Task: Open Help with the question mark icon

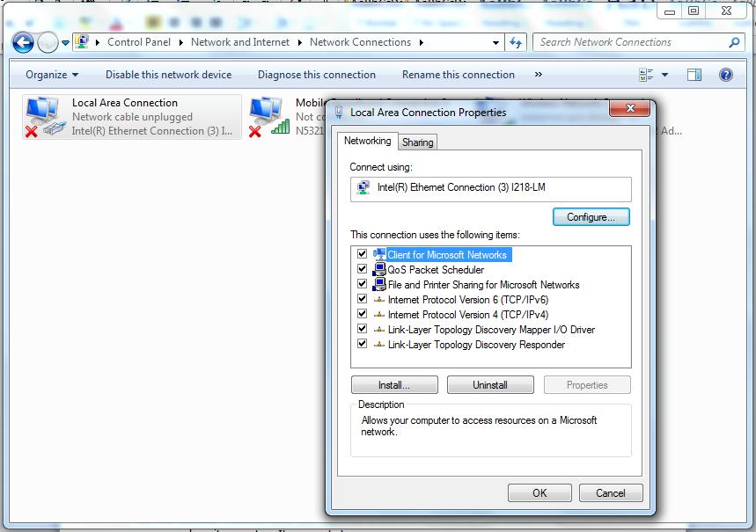Action: (x=725, y=75)
